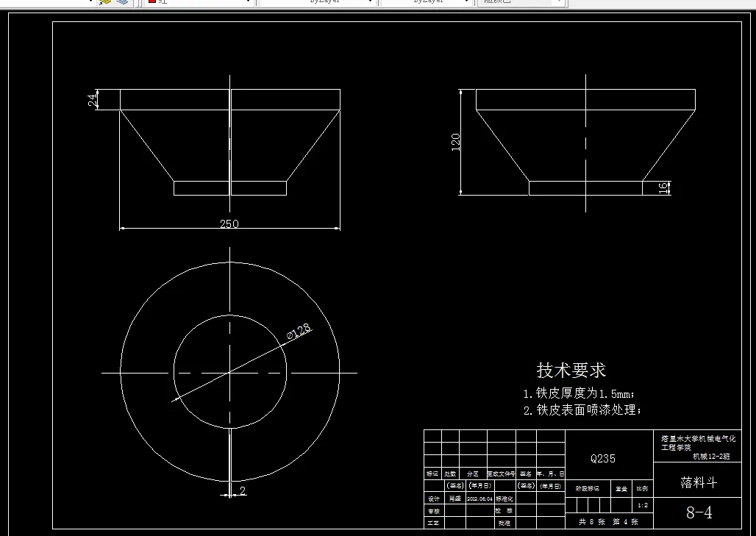
Task: Click the 分区 header cell
Action: [473, 474]
